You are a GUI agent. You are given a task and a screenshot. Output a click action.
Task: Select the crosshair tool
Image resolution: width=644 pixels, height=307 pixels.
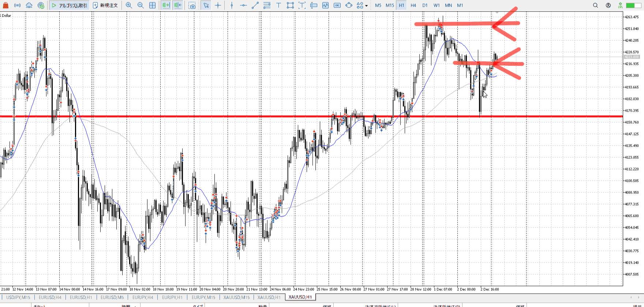tap(218, 5)
